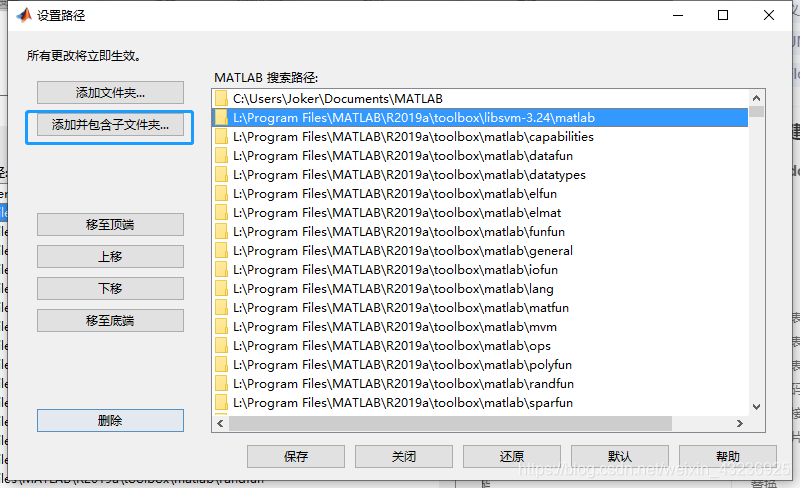Viewport: 800px width, 488px height.
Task: Select the toolbox\matlab\datafun path text
Action: 403,156
